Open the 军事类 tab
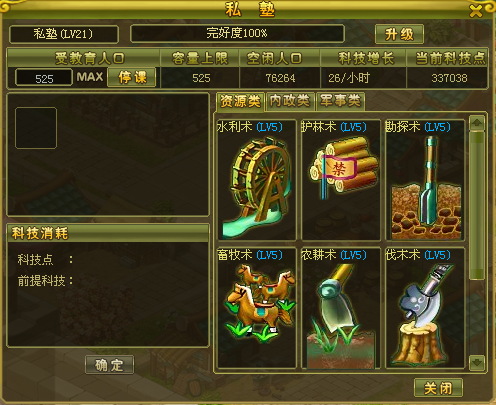This screenshot has height=405, width=496. pos(340,101)
